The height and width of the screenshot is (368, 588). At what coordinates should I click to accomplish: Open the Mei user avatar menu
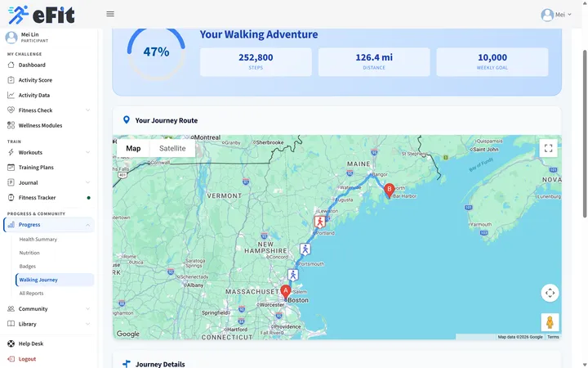[x=547, y=15]
